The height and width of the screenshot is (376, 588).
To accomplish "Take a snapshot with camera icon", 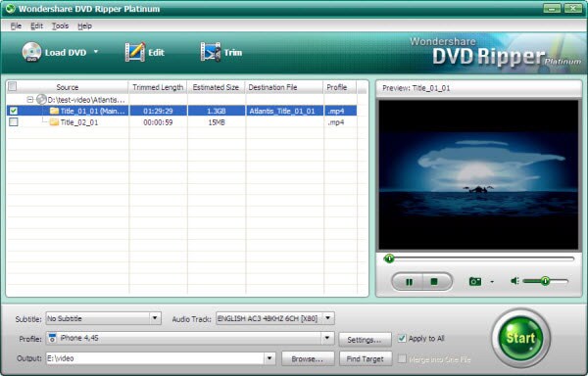I will click(x=475, y=281).
